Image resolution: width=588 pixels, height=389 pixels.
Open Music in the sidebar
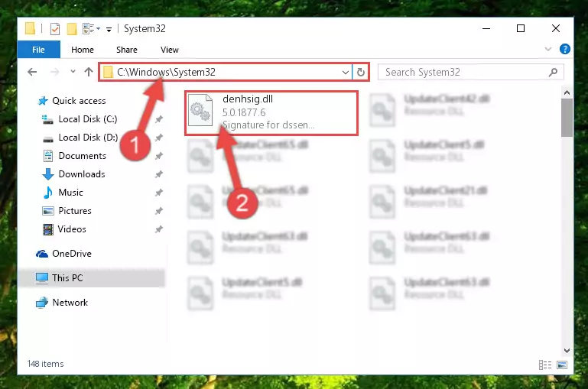pyautogui.click(x=70, y=193)
